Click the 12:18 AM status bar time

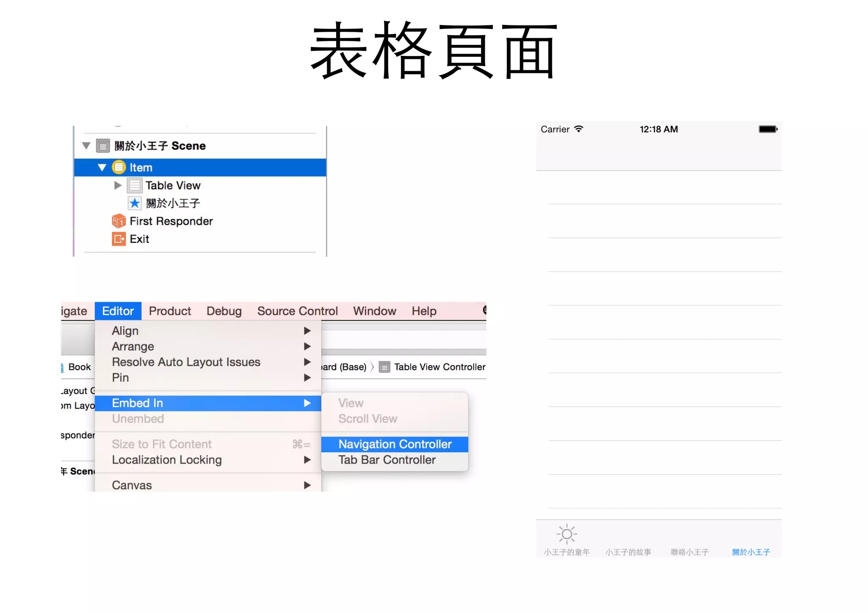pos(659,129)
